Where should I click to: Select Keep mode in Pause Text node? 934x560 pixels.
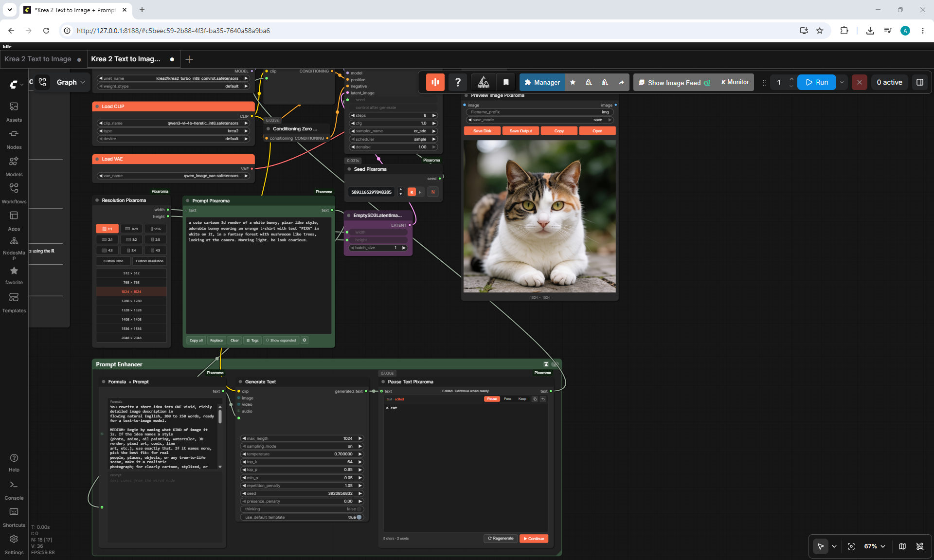pos(522,399)
